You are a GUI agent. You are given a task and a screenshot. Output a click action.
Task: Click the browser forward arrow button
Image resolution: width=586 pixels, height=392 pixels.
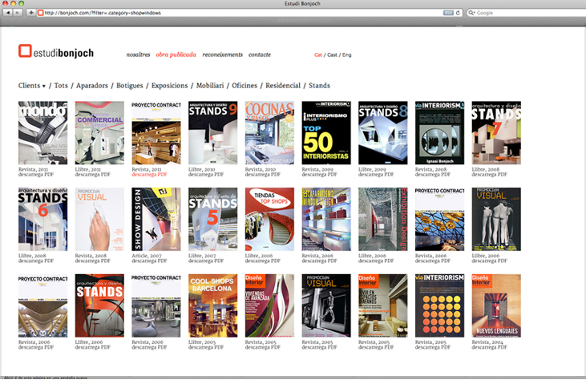[x=18, y=13]
